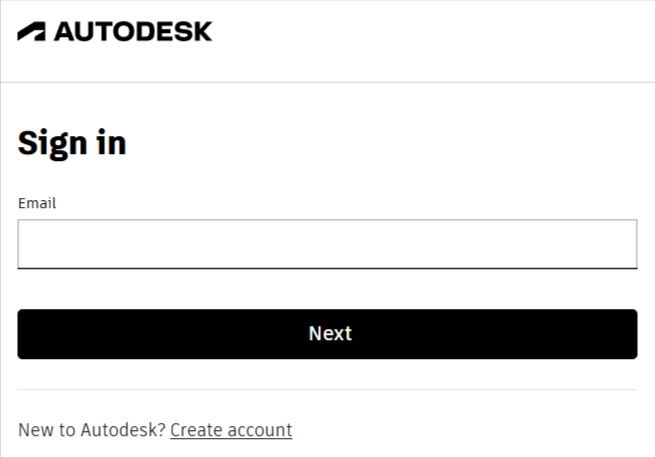655x457 pixels.
Task: Click the word "Sign" in the page title
Action: coord(50,143)
